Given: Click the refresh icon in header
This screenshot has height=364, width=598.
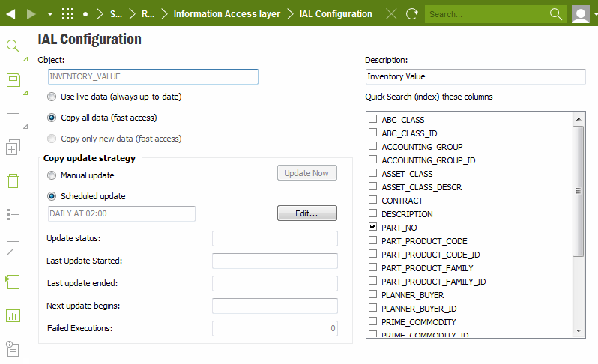Looking at the screenshot, I should tap(412, 14).
